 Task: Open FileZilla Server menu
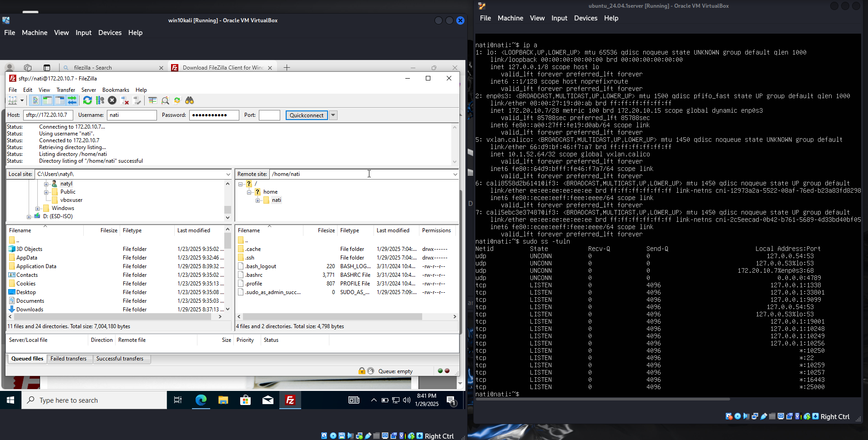tap(89, 90)
